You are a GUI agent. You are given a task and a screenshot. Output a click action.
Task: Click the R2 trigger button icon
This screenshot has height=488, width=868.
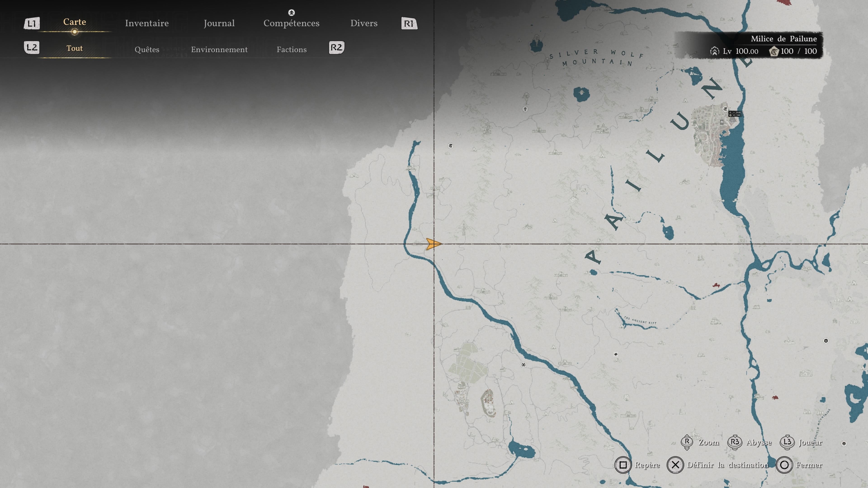[337, 47]
